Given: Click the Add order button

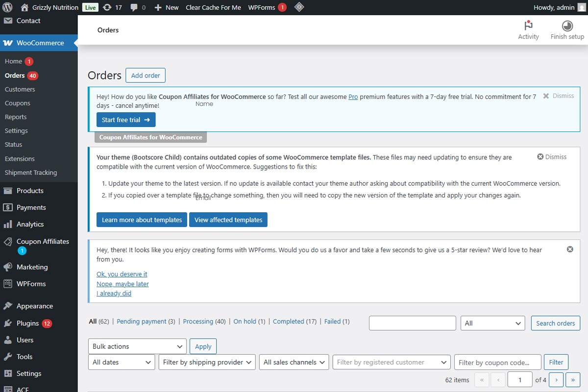Looking at the screenshot, I should (146, 75).
